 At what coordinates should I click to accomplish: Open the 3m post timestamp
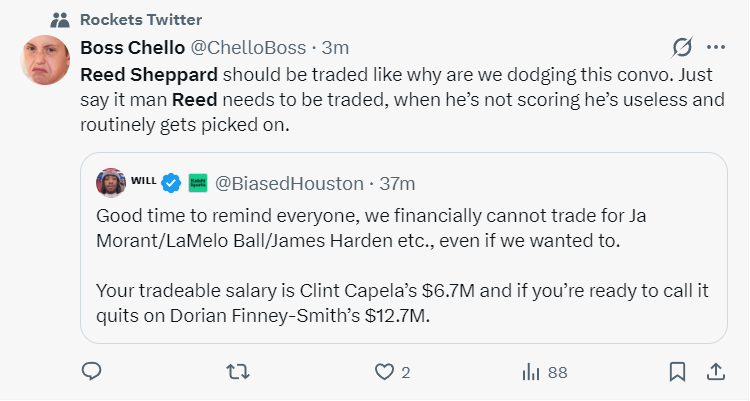click(x=335, y=47)
